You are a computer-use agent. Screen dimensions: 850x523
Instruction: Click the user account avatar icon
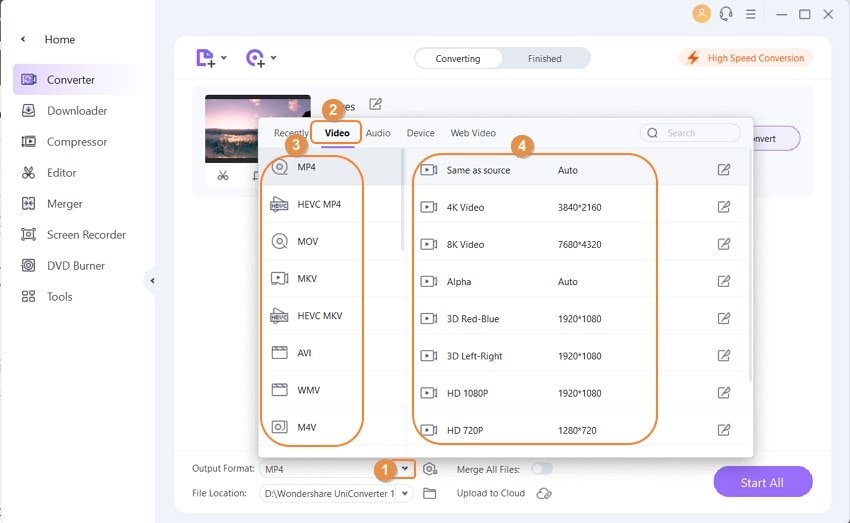coord(701,14)
